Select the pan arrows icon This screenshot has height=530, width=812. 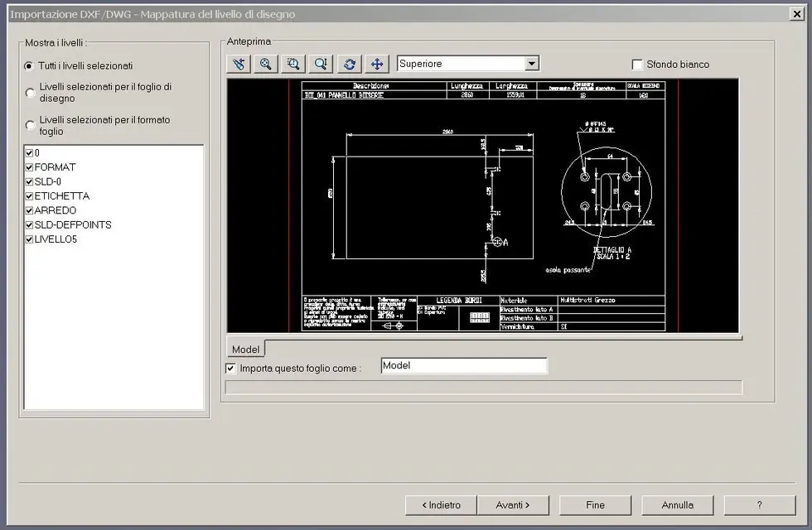[x=377, y=64]
